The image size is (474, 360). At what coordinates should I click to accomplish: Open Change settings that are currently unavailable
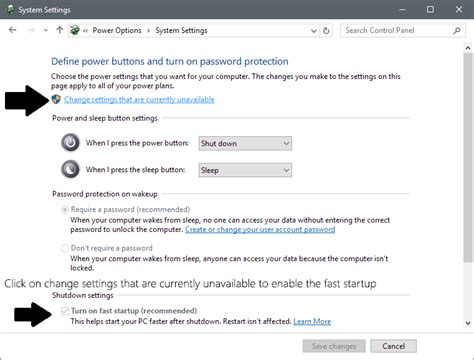coord(139,99)
